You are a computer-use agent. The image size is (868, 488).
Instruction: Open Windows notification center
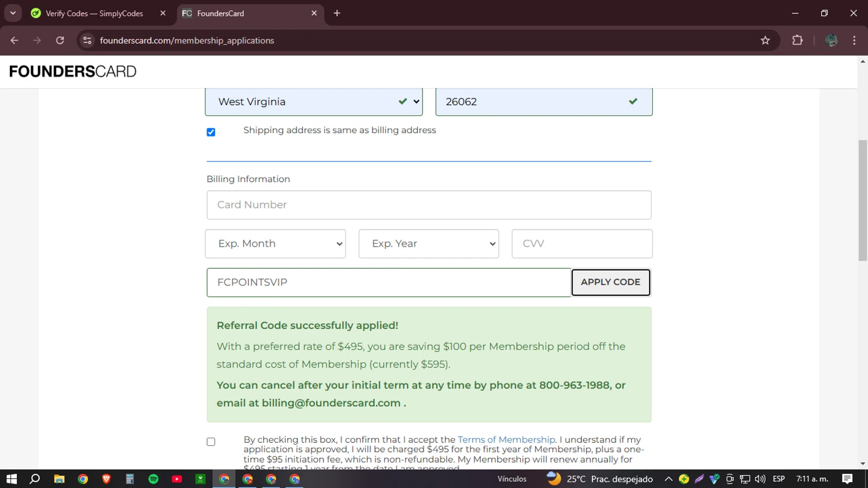[x=847, y=479]
